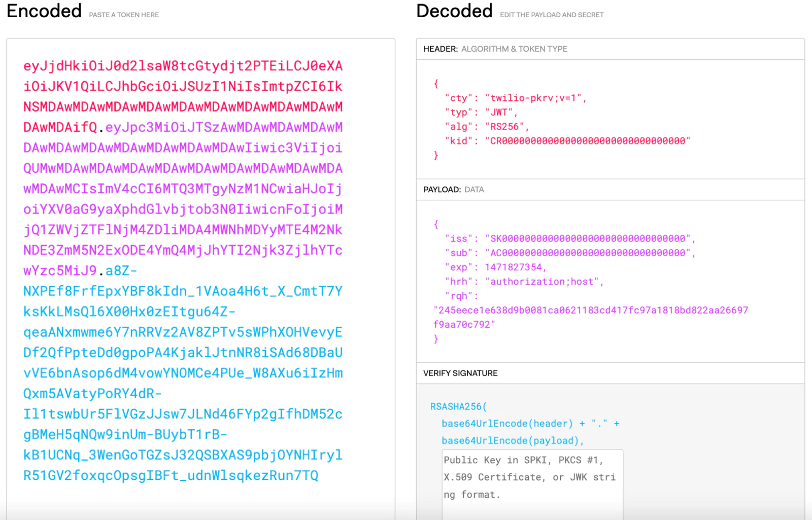Image resolution: width=812 pixels, height=520 pixels.
Task: Click the "cty" value "twilio-pkrv;v=1"
Action: pos(533,98)
